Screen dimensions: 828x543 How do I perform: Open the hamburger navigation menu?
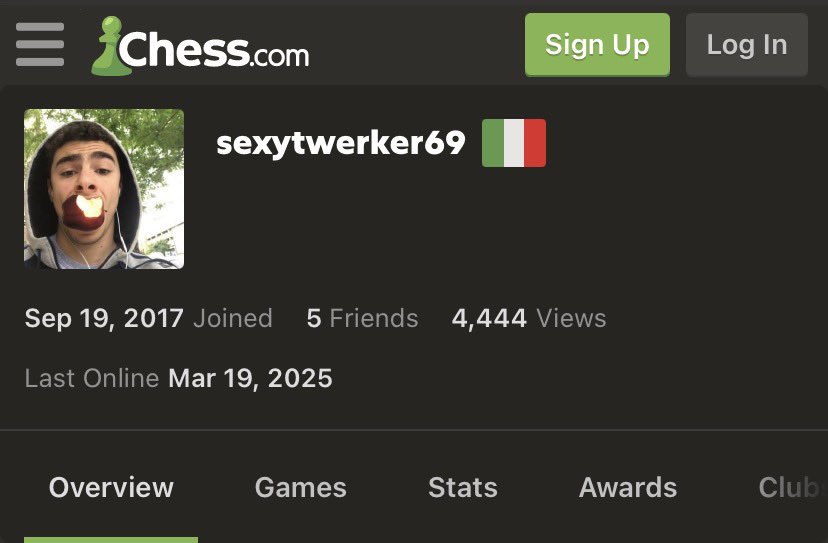point(40,44)
